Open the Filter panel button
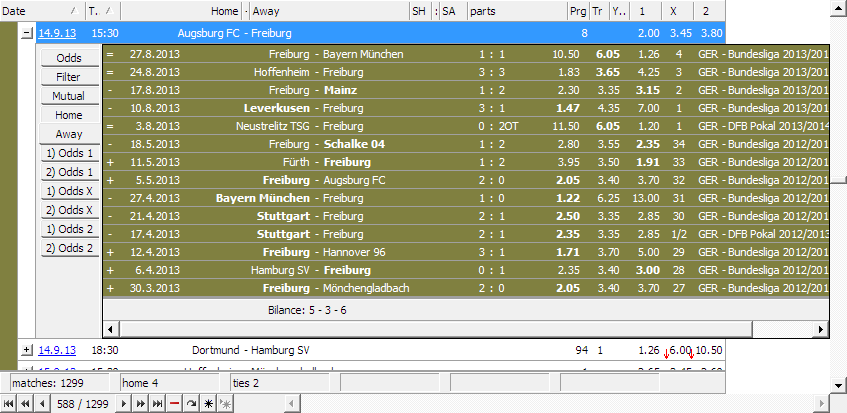Image resolution: width=847 pixels, height=413 pixels. click(69, 77)
